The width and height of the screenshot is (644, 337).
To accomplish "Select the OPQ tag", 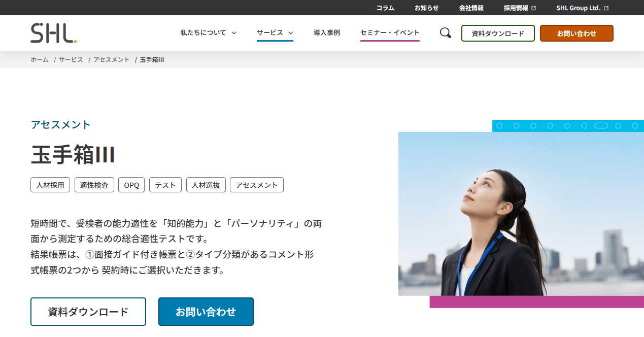I will (x=131, y=185).
